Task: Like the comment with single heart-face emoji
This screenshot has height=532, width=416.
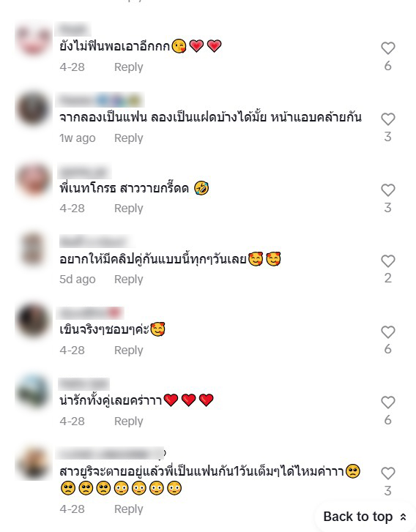Action: tap(388, 331)
